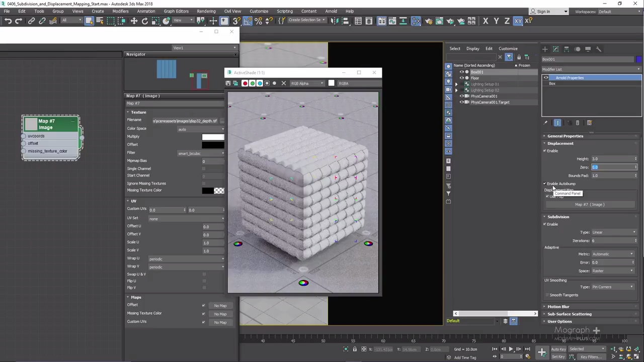
Task: Switch to the Hierarchy panel icon
Action: tap(567, 49)
